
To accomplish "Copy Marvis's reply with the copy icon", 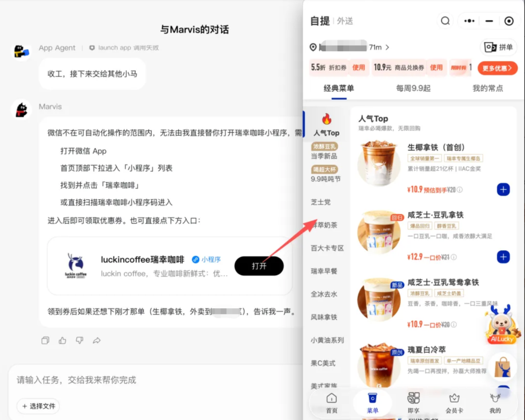I will pyautogui.click(x=45, y=340).
